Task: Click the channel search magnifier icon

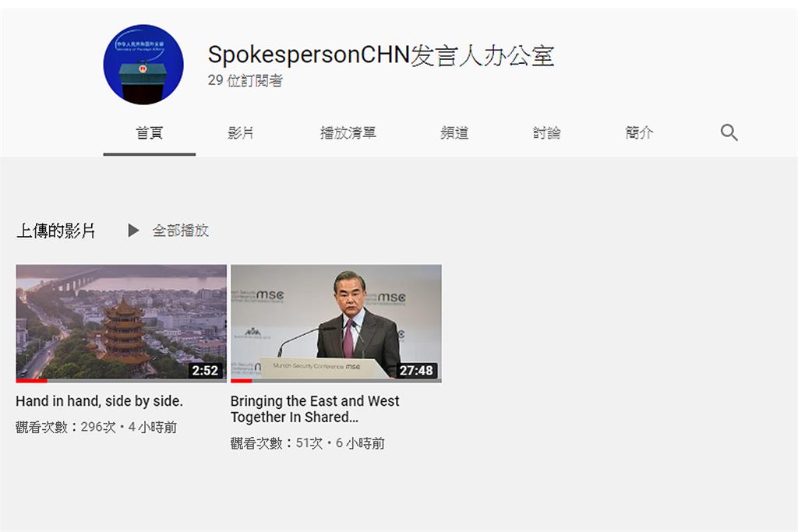Action: point(729,132)
